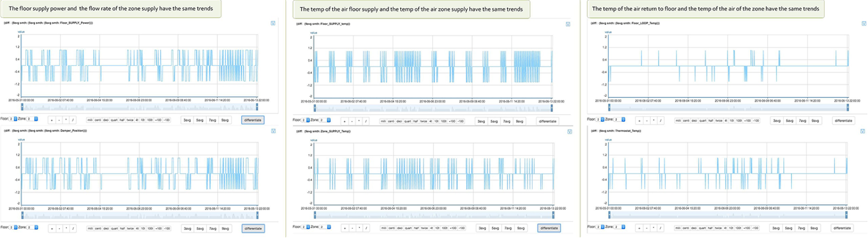Click corner icon on Zone_SUPPLY_Temp chart

point(567,131)
